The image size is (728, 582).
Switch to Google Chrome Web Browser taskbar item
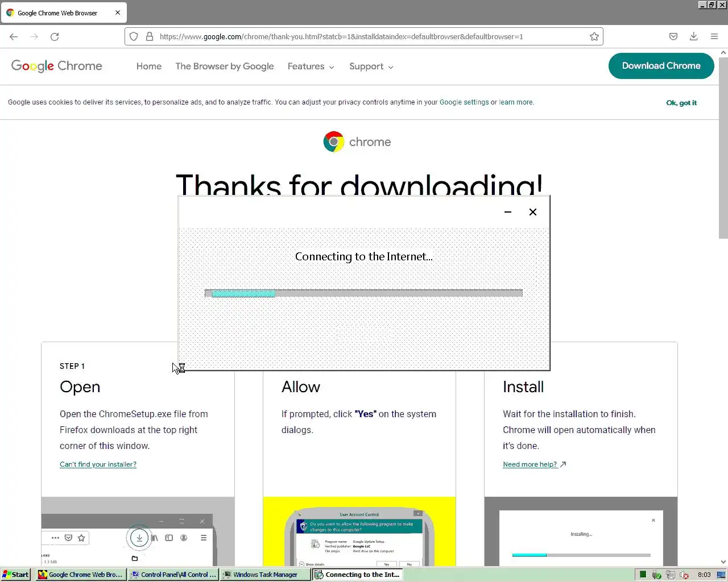coord(80,575)
